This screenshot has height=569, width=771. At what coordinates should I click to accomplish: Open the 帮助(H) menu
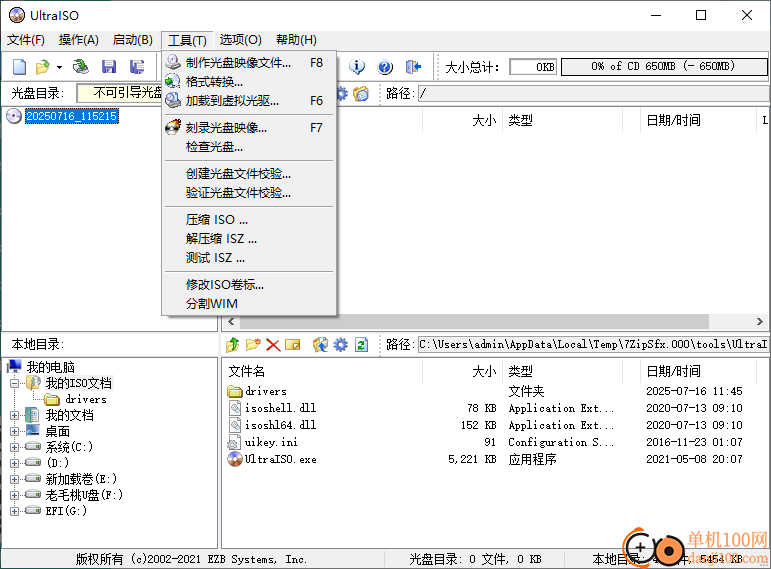(x=296, y=40)
